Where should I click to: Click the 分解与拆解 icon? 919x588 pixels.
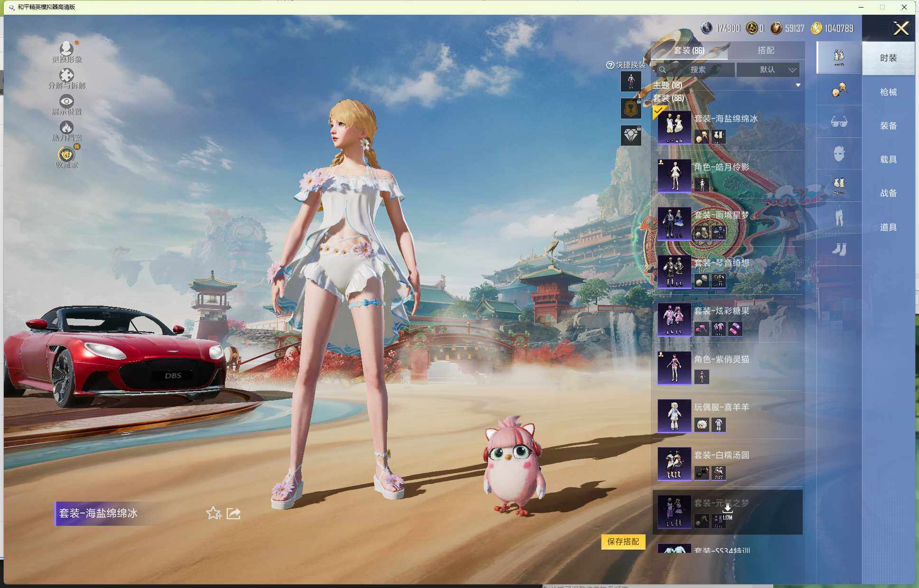(66, 76)
